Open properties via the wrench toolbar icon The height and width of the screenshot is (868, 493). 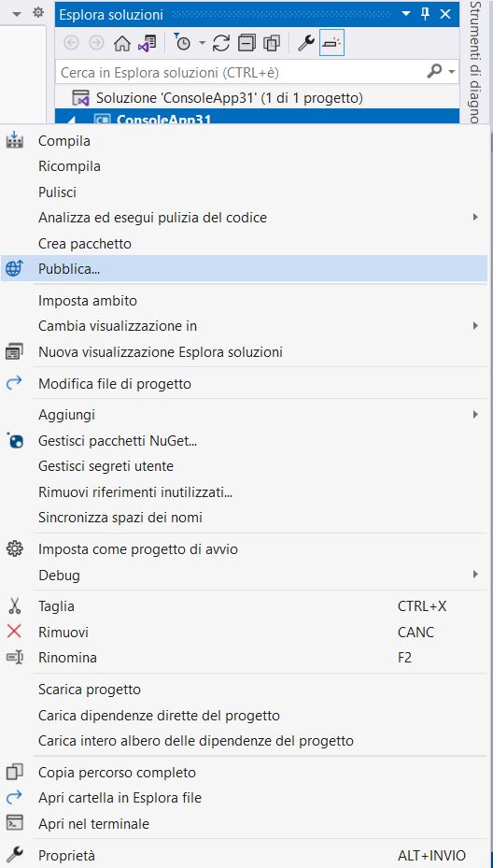[x=306, y=44]
